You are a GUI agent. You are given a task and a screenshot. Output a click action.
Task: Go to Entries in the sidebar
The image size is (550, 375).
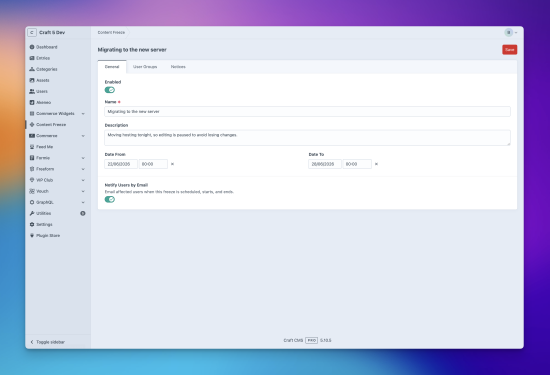pos(40,58)
